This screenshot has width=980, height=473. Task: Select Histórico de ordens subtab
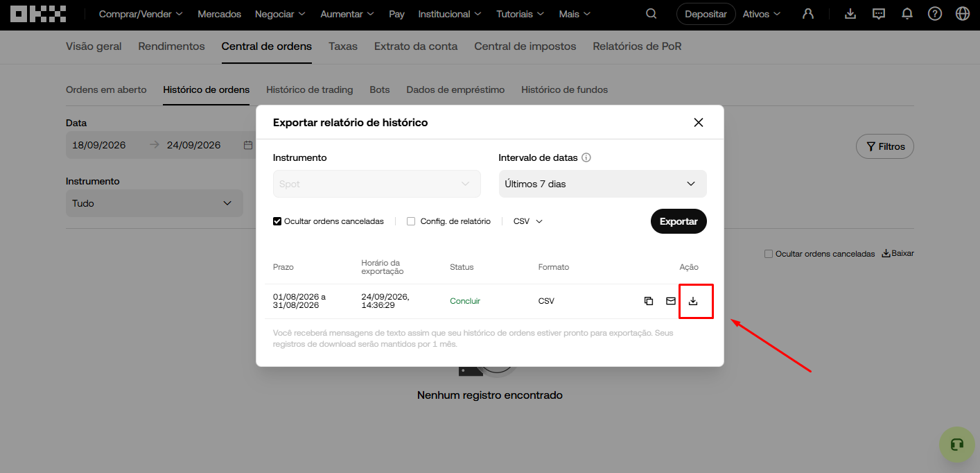pyautogui.click(x=207, y=89)
